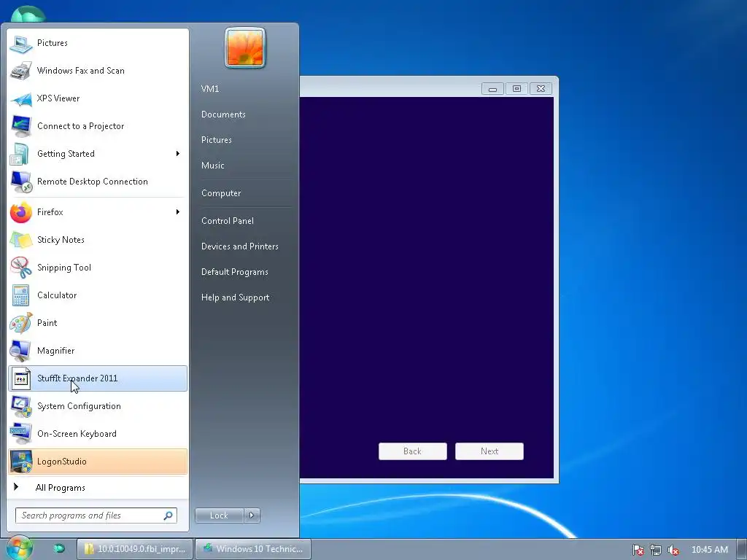Image resolution: width=747 pixels, height=560 pixels.
Task: Click Show Desktop strip beside the clock
Action: [x=742, y=549]
